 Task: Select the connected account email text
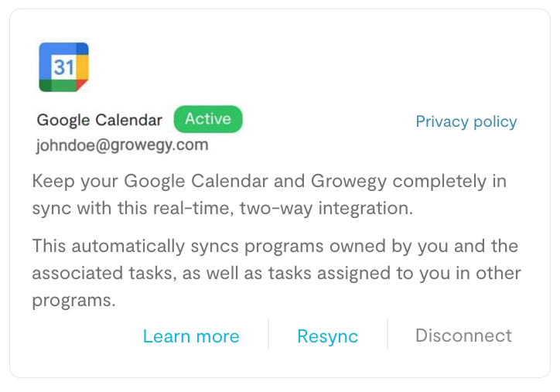(121, 145)
